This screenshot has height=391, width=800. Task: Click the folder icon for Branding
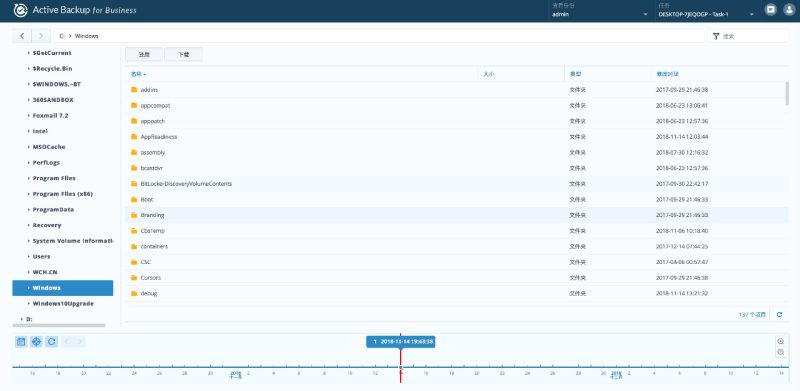click(x=134, y=215)
